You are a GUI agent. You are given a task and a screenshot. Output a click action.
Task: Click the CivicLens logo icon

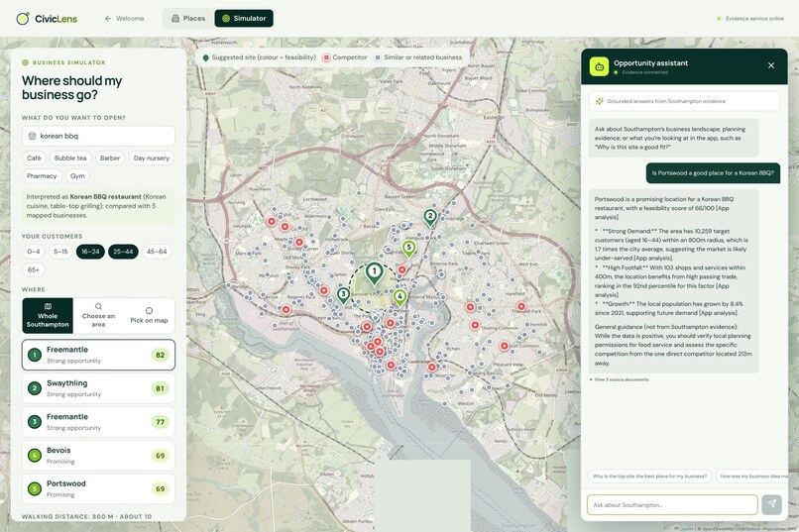[x=23, y=19]
